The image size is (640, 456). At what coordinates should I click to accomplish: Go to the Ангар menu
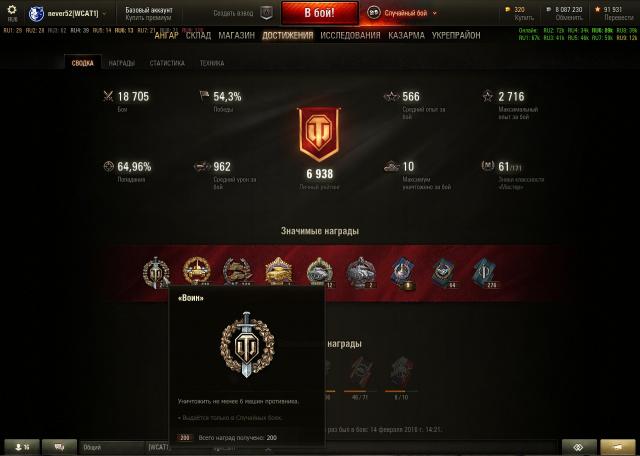[167, 36]
